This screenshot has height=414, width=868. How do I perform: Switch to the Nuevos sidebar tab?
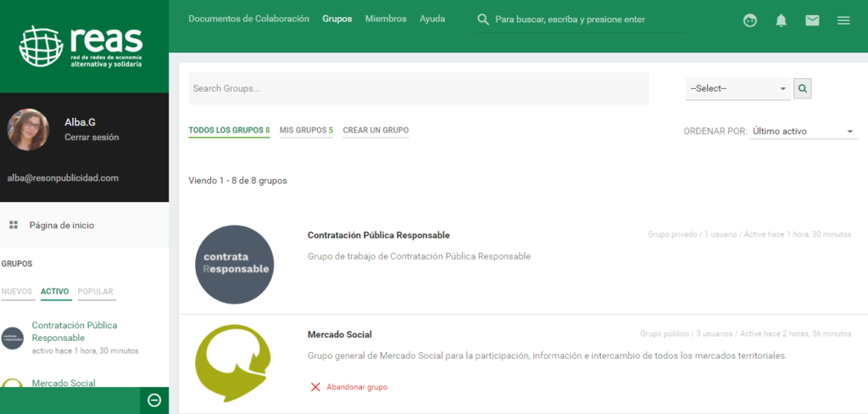(x=17, y=292)
